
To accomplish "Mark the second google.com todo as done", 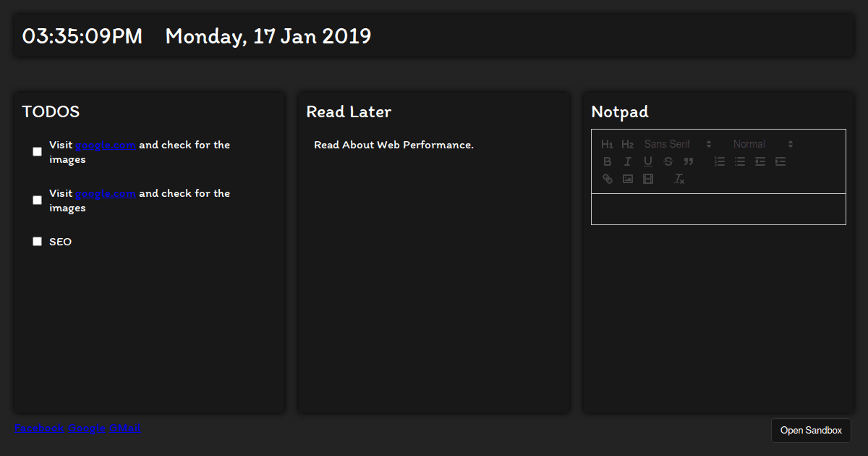I will (38, 200).
